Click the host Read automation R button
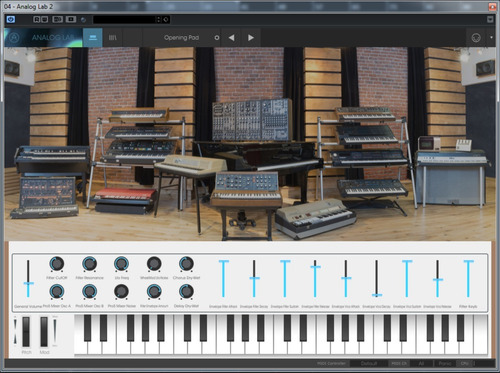This screenshot has height=373, width=500. [x=37, y=20]
